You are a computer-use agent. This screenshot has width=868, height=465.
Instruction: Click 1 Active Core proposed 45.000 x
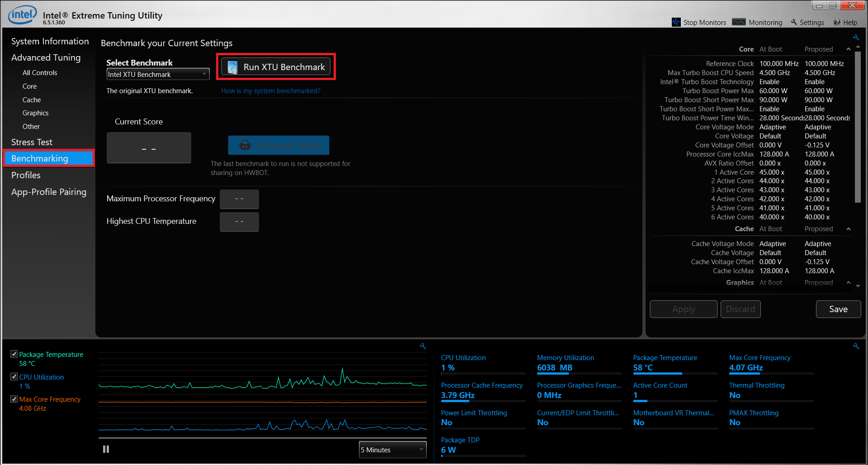pyautogui.click(x=817, y=172)
